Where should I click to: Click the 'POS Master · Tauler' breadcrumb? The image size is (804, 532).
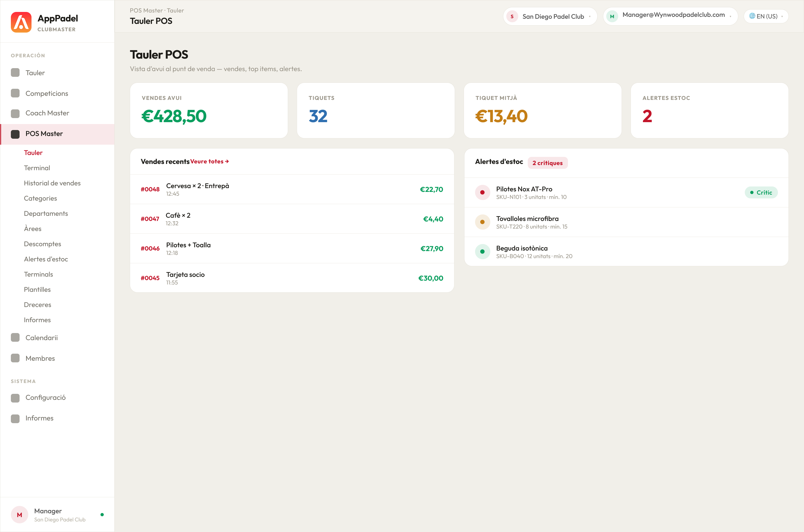(x=157, y=11)
